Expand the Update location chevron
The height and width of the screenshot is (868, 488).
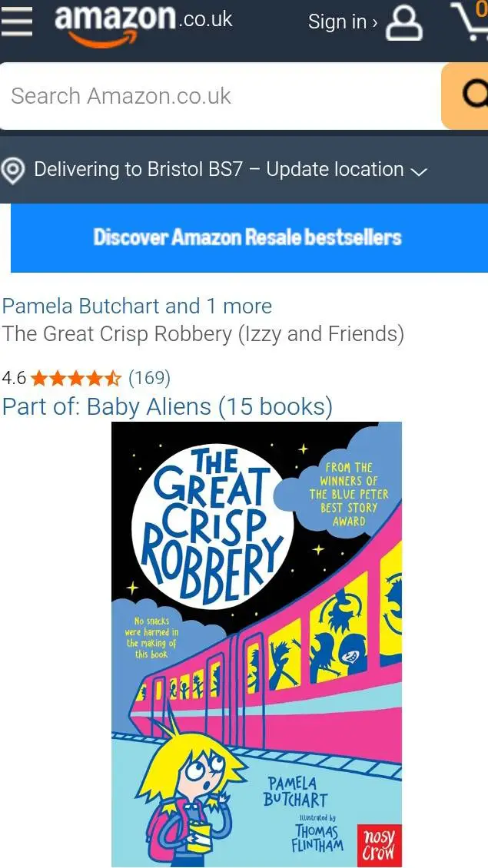(419, 171)
